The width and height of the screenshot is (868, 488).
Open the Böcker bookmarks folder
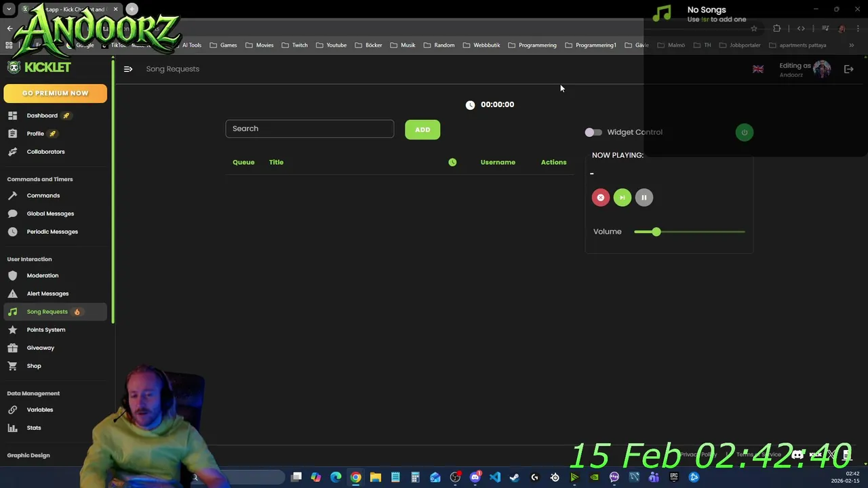(368, 45)
